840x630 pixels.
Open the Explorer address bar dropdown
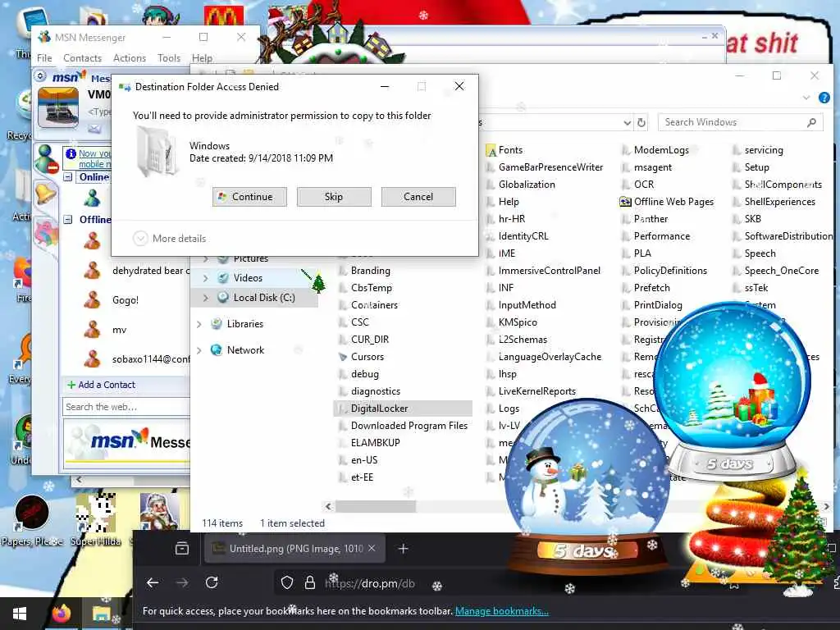pyautogui.click(x=628, y=123)
